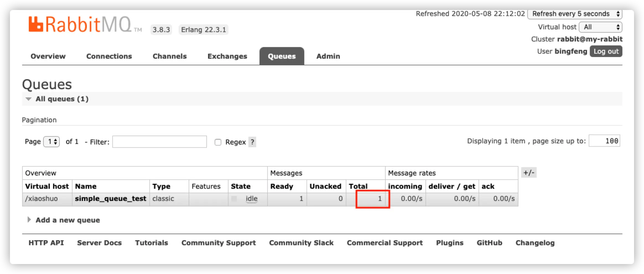The width and height of the screenshot is (644, 274).
Task: Open the Commercial Support link
Action: coord(385,243)
